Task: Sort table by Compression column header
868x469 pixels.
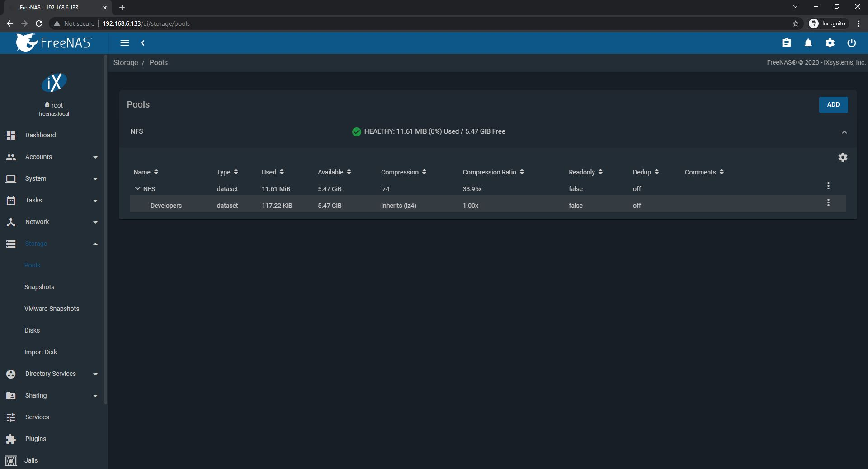Action: pyautogui.click(x=404, y=172)
